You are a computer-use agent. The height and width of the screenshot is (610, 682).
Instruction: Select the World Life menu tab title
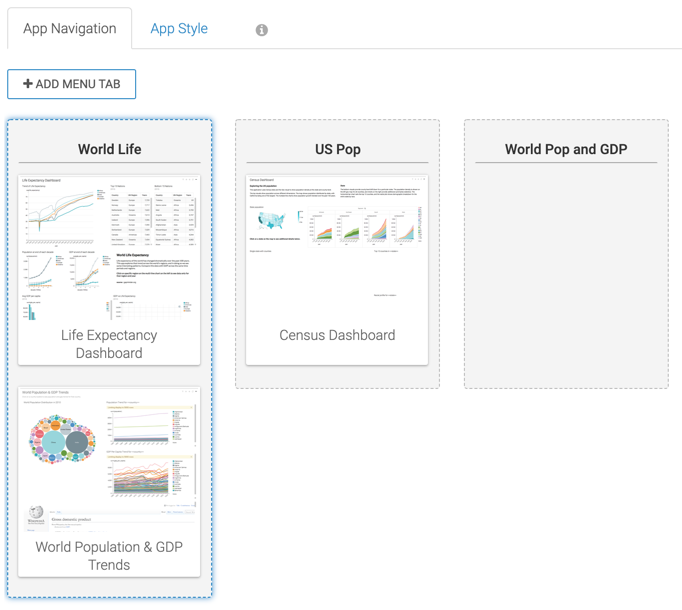coord(109,149)
